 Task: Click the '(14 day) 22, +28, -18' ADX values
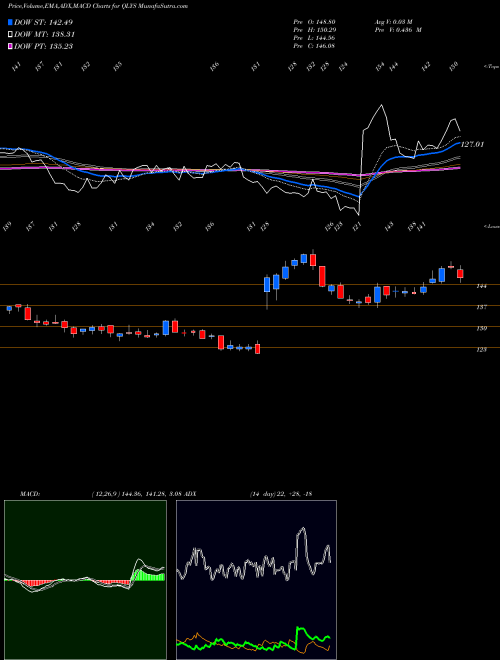pyautogui.click(x=281, y=494)
